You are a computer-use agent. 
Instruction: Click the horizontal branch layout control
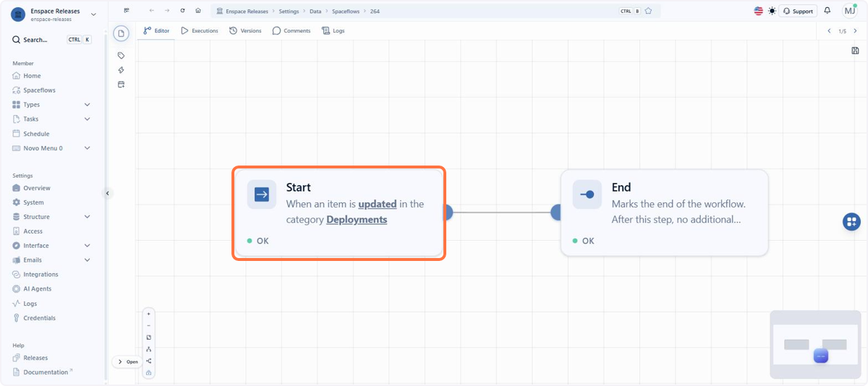coord(148,361)
